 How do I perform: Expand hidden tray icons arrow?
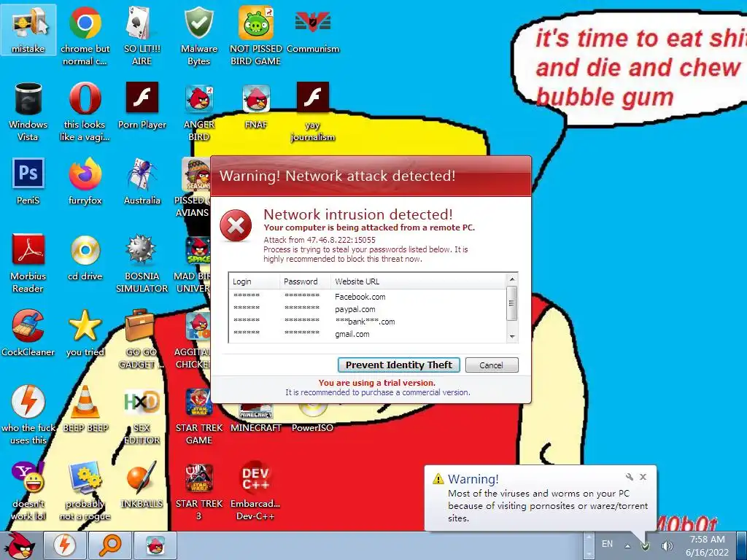(x=628, y=546)
